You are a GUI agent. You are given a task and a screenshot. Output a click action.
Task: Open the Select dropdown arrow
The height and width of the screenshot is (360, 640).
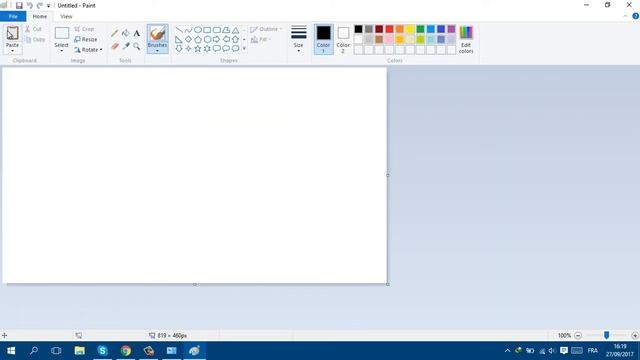pyautogui.click(x=62, y=51)
